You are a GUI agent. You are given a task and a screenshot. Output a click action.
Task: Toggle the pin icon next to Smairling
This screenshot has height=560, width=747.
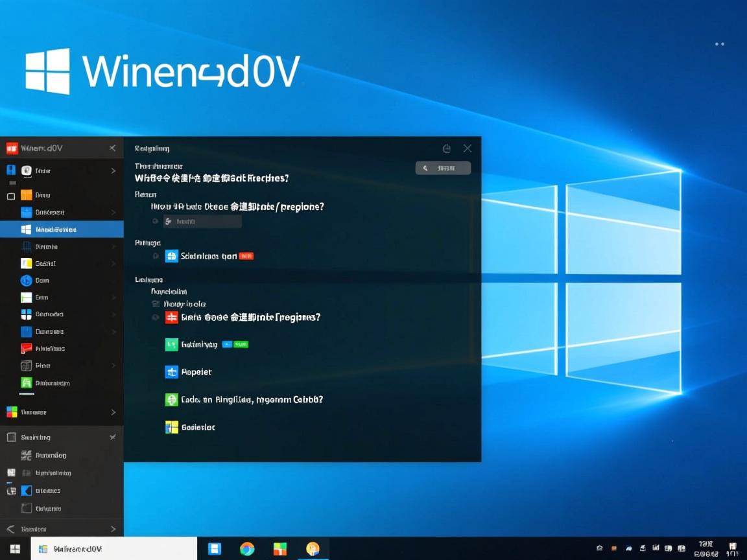point(112,437)
